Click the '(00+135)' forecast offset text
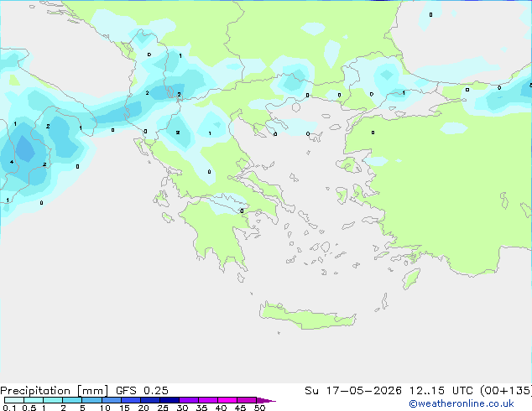 tap(506, 391)
